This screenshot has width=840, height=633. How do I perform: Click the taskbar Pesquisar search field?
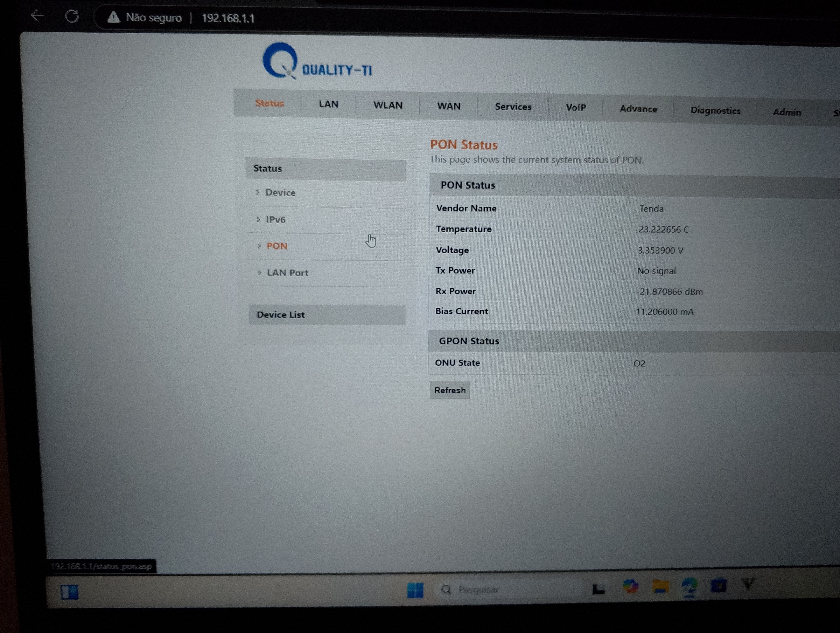[x=509, y=589]
